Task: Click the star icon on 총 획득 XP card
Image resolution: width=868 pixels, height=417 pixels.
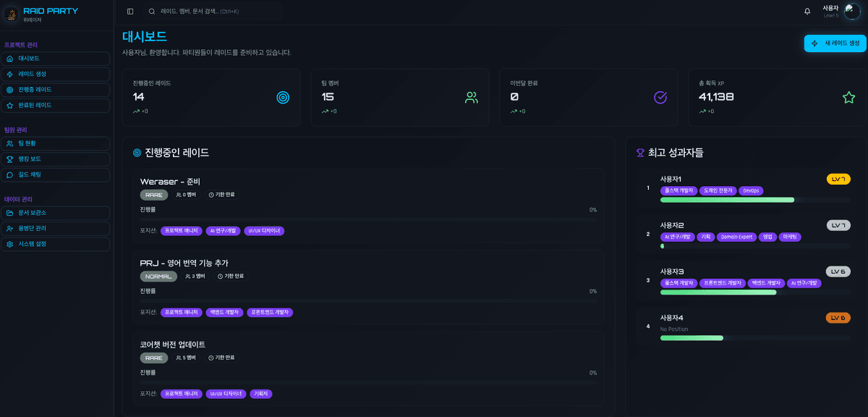Action: tap(848, 97)
